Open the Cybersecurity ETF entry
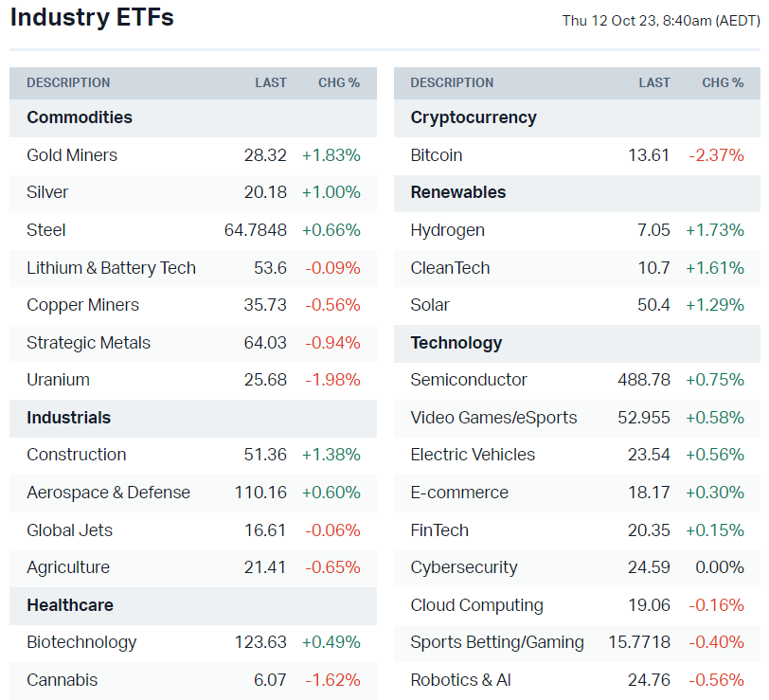 (x=464, y=567)
